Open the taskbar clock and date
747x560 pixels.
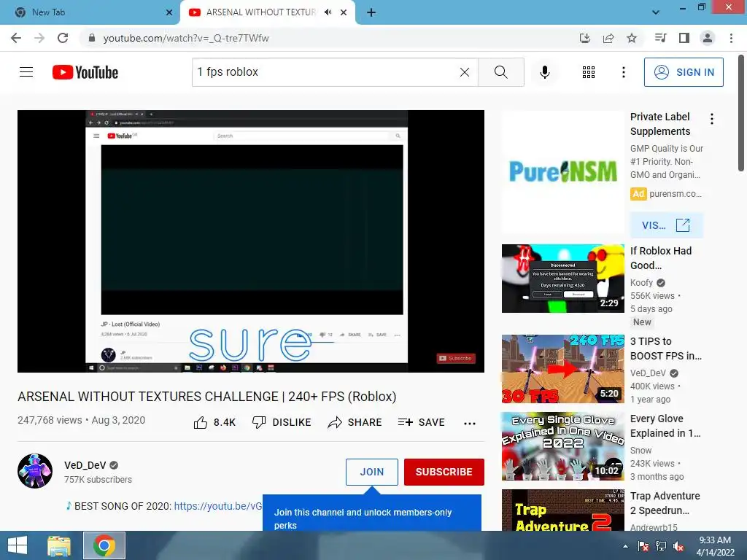(x=715, y=545)
